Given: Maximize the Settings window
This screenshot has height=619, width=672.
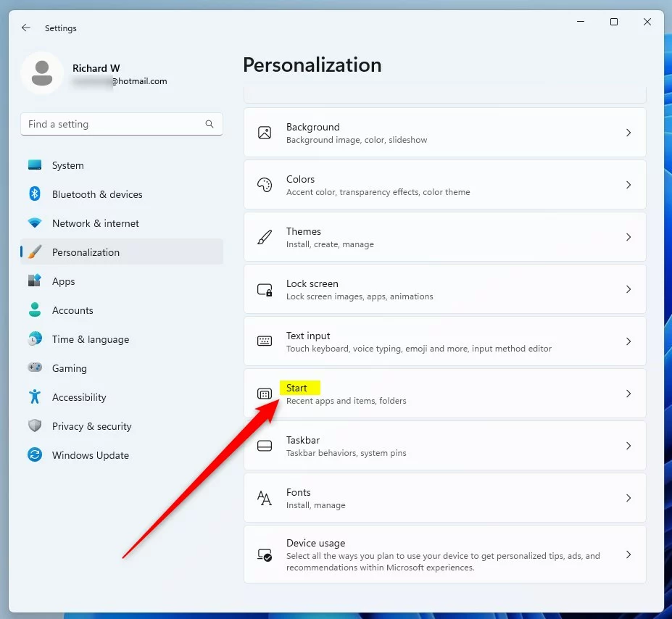Looking at the screenshot, I should point(614,22).
